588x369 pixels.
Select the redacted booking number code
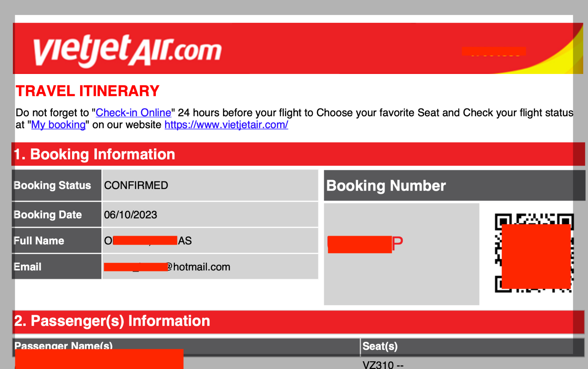click(x=365, y=244)
